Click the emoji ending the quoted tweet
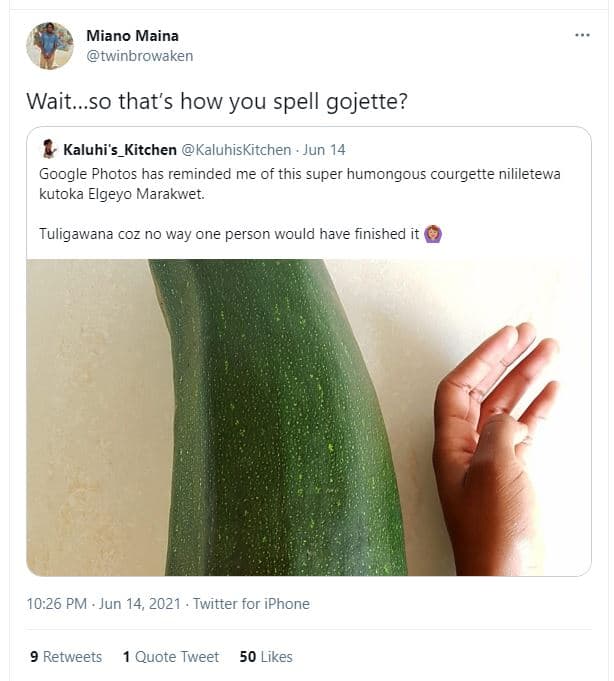Viewport: 614px width, 681px height. point(433,234)
